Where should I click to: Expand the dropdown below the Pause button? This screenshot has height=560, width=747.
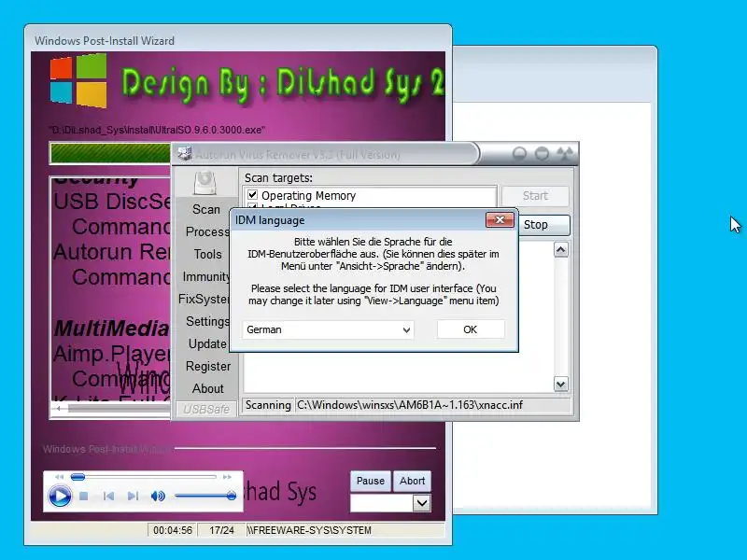tap(422, 503)
